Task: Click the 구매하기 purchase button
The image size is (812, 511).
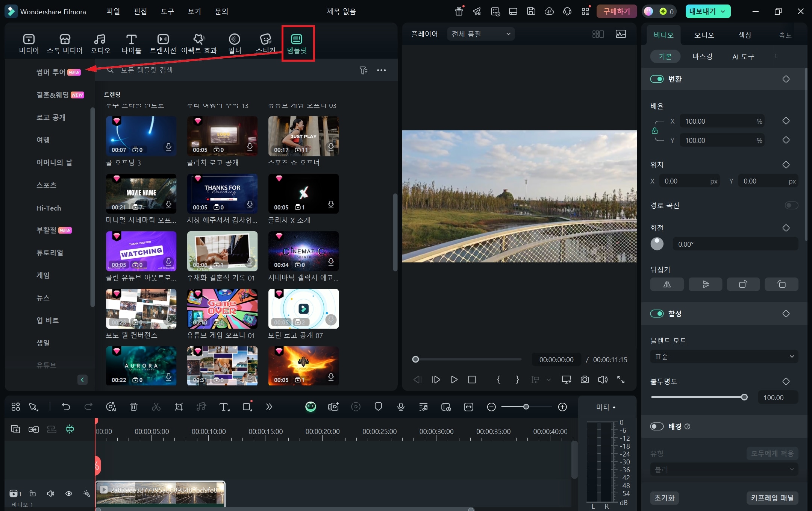Action: click(x=617, y=11)
